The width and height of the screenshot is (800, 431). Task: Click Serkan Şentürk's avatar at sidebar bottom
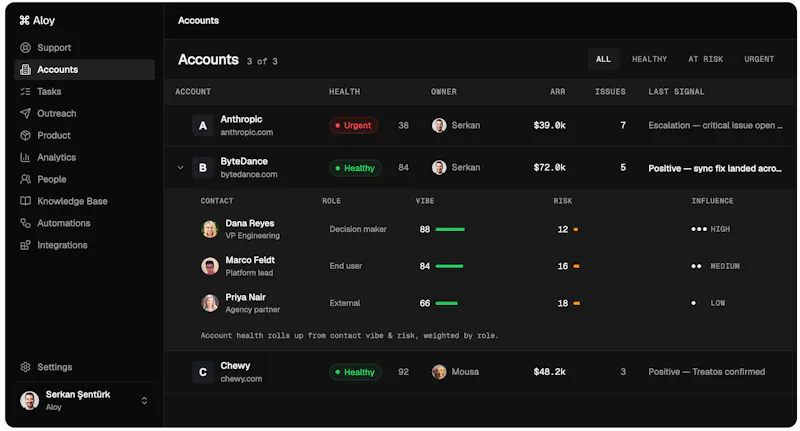pyautogui.click(x=29, y=400)
